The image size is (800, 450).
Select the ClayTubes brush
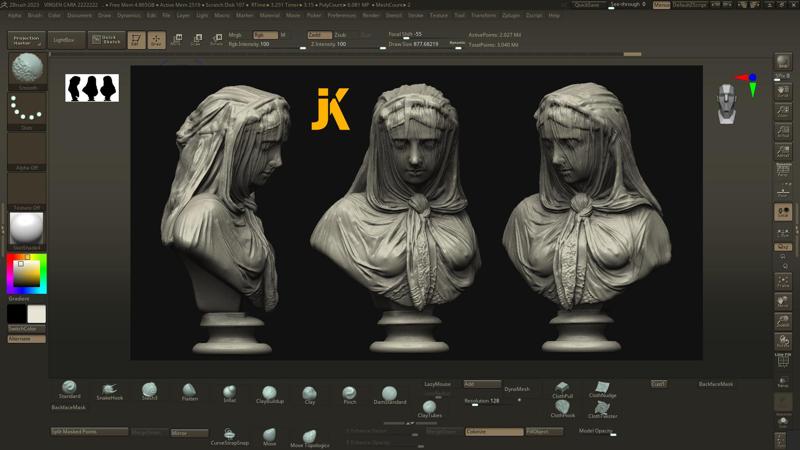[430, 409]
